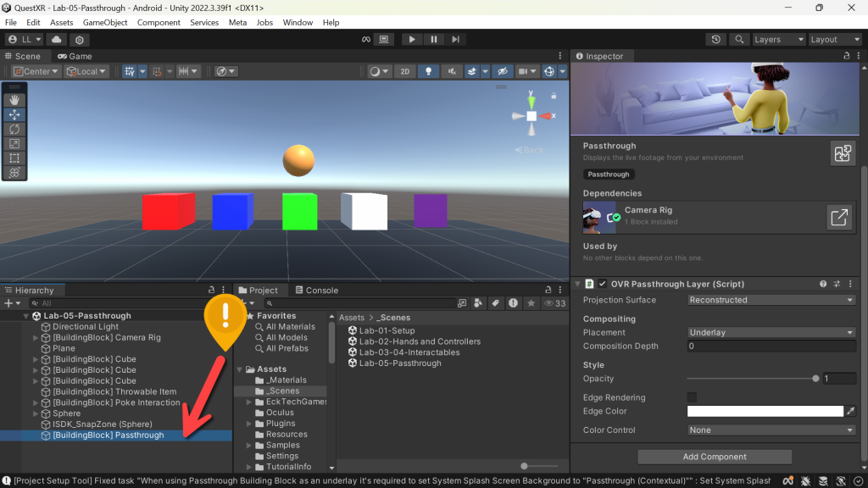Open the Center pivot mode dropdown
868x488 pixels.
36,71
